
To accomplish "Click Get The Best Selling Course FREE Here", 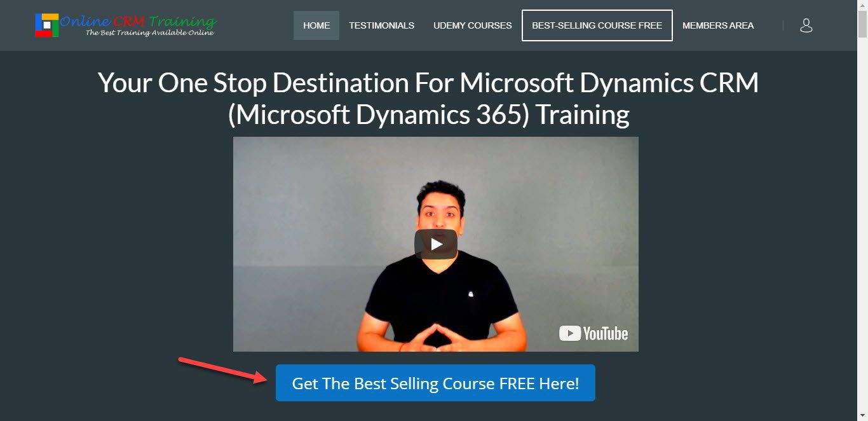I will [435, 383].
